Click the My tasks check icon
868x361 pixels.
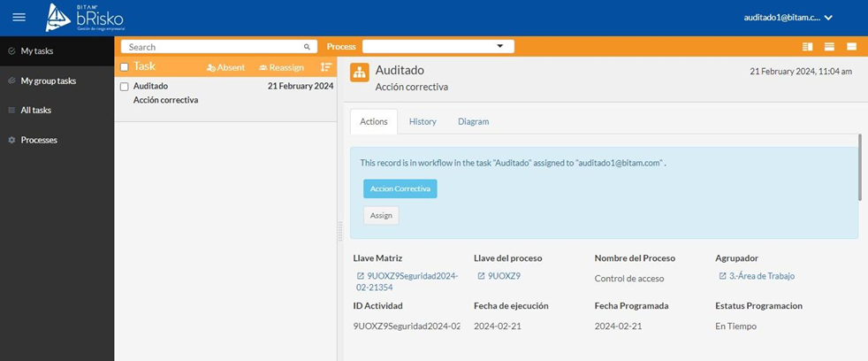[x=11, y=51]
